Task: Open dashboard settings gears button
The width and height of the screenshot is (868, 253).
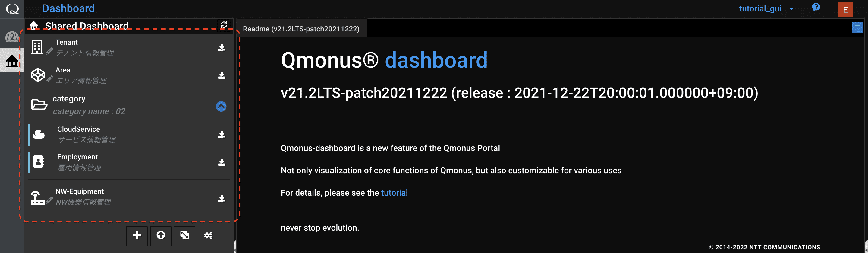Action: [x=208, y=236]
